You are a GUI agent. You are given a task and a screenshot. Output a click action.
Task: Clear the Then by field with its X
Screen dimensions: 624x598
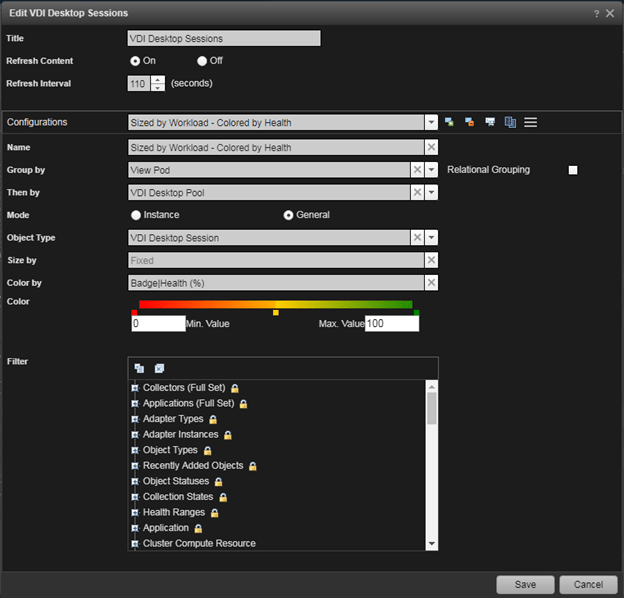click(417, 193)
